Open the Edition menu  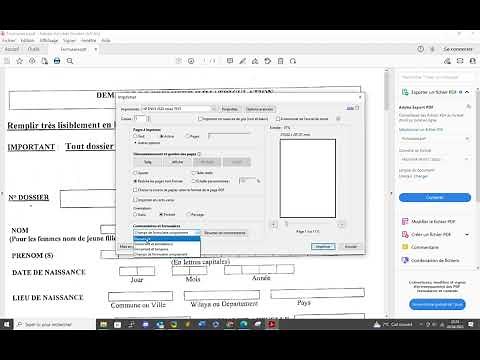[27, 40]
